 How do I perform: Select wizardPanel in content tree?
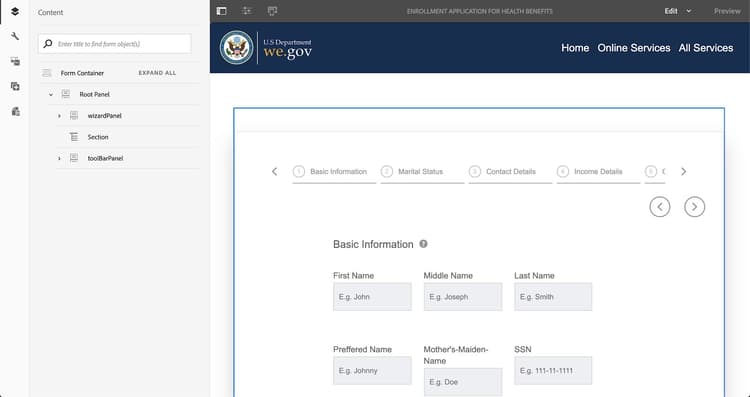(104, 116)
